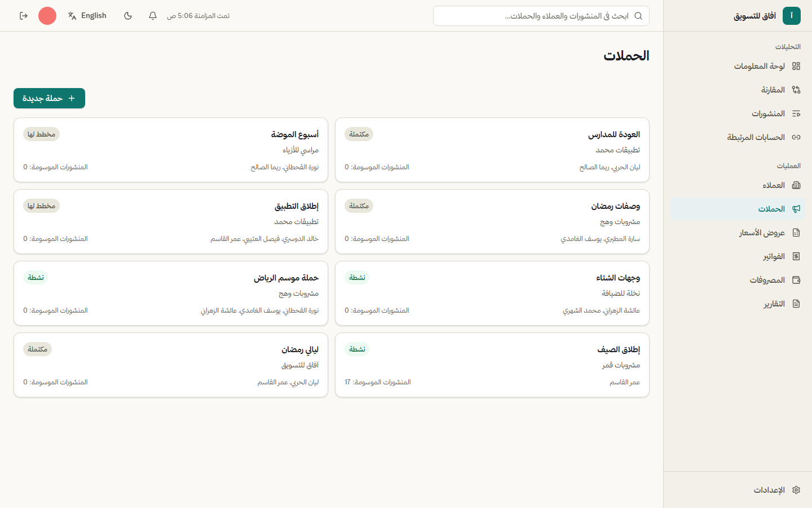Click the sync status تمت المزامنة 5:06 ص
This screenshot has height=508, width=812.
click(x=198, y=16)
